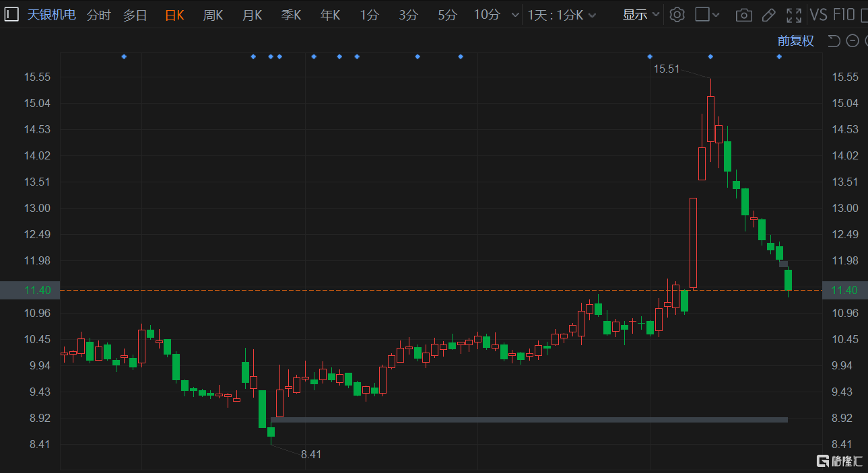
Task: Select the 月K monthly candlestick tab
Action: (x=252, y=15)
